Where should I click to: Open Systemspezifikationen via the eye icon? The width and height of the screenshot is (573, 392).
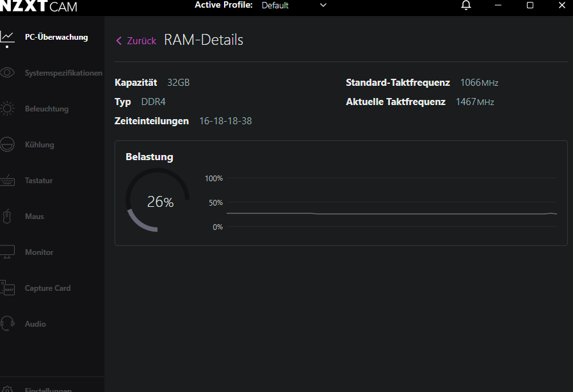(7, 72)
